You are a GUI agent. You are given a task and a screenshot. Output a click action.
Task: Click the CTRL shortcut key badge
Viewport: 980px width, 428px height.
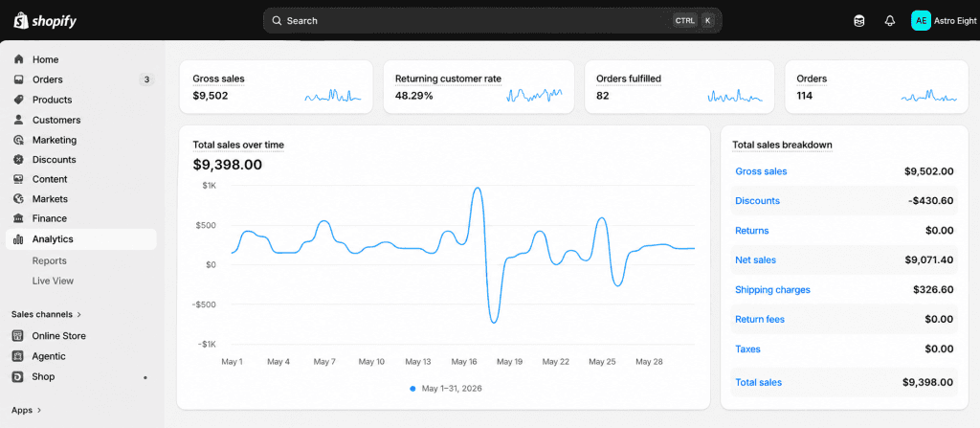pyautogui.click(x=685, y=21)
